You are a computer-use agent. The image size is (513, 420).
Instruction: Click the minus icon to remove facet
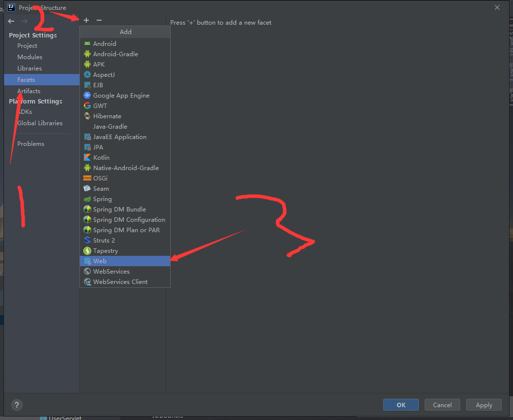pos(99,20)
